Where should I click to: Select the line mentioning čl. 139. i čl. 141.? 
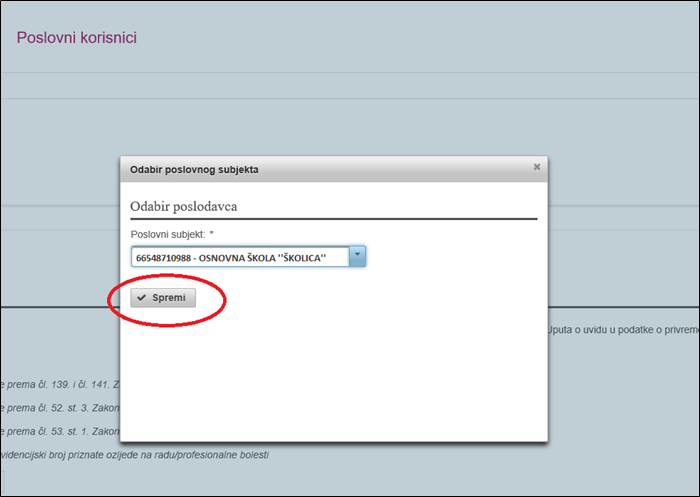60,384
